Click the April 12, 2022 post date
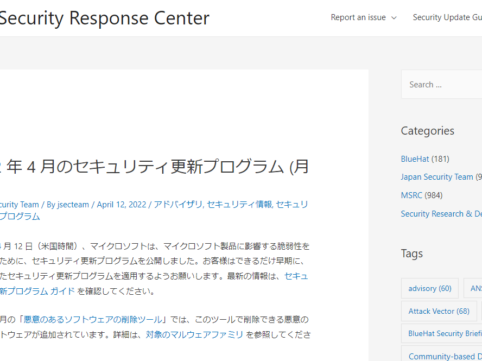The height and width of the screenshot is (361, 482). [x=122, y=204]
